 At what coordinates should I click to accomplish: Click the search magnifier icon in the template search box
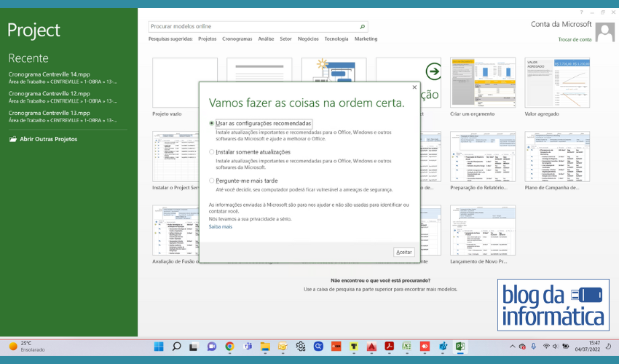click(362, 26)
